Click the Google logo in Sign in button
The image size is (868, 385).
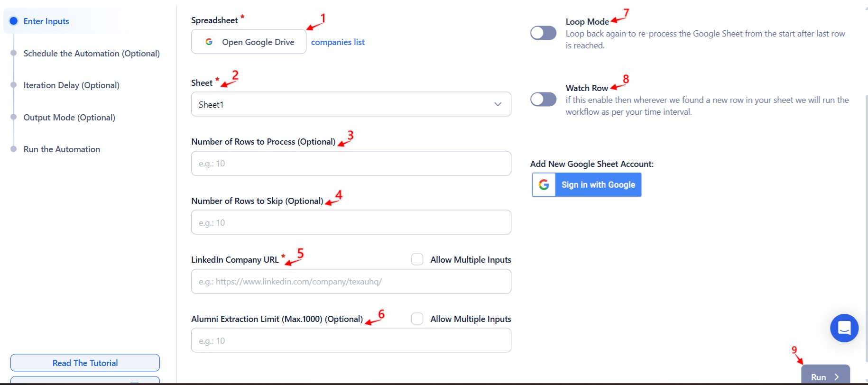click(x=544, y=185)
